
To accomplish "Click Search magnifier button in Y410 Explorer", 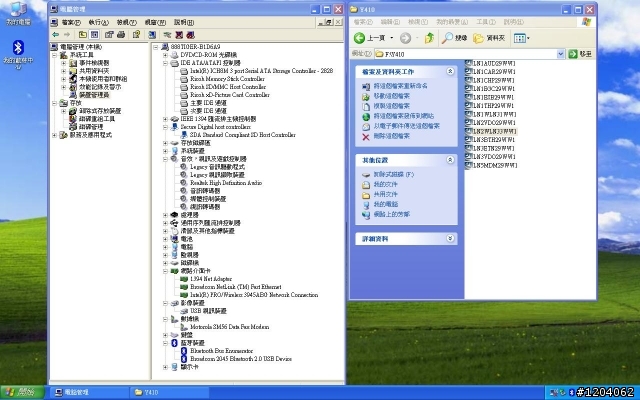I will (454, 38).
